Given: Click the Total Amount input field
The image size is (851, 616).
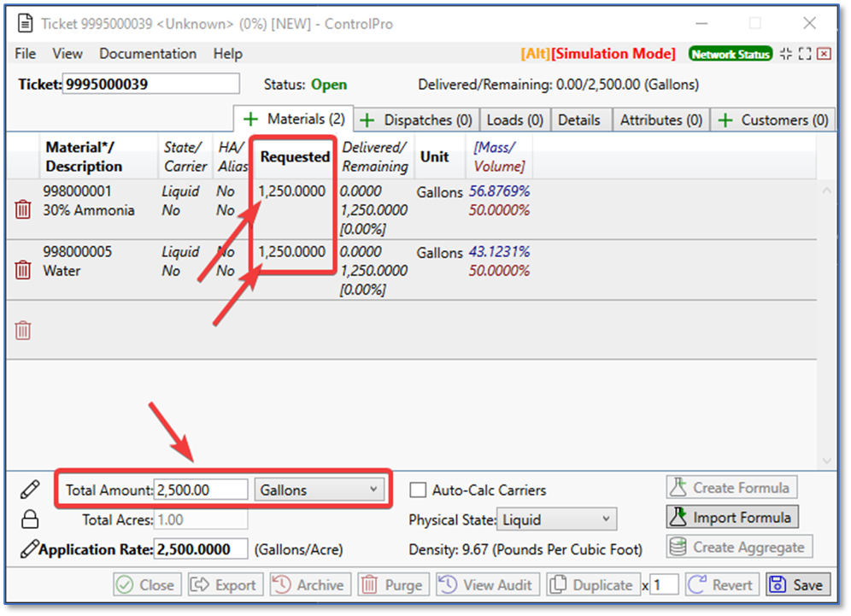Looking at the screenshot, I should [x=201, y=490].
